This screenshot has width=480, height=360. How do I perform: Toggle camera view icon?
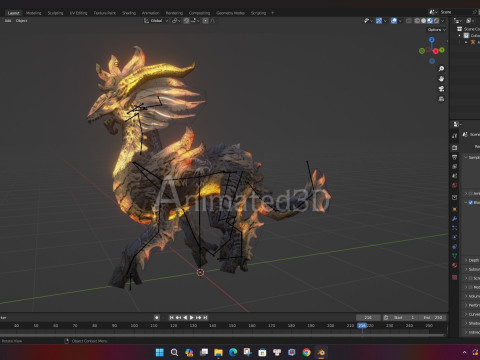[441, 89]
